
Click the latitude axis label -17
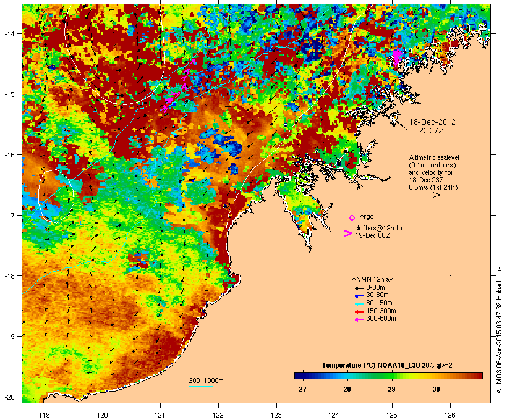click(x=9, y=215)
